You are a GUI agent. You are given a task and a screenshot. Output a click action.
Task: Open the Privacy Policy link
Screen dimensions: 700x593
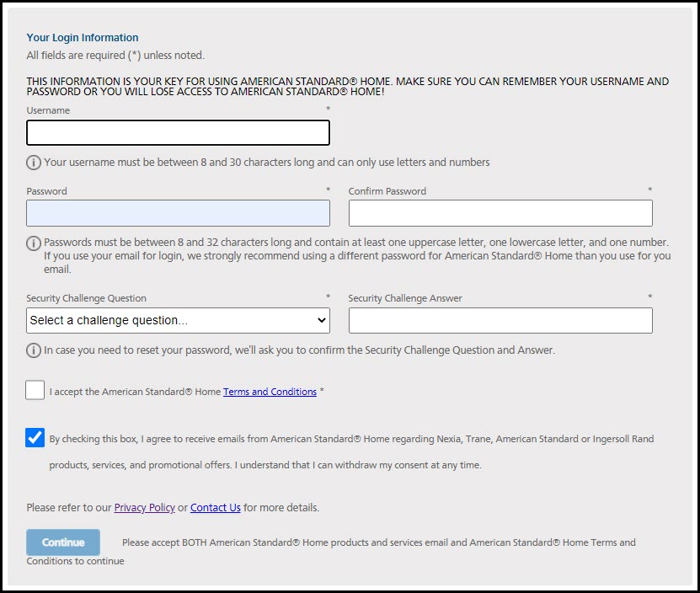(145, 508)
